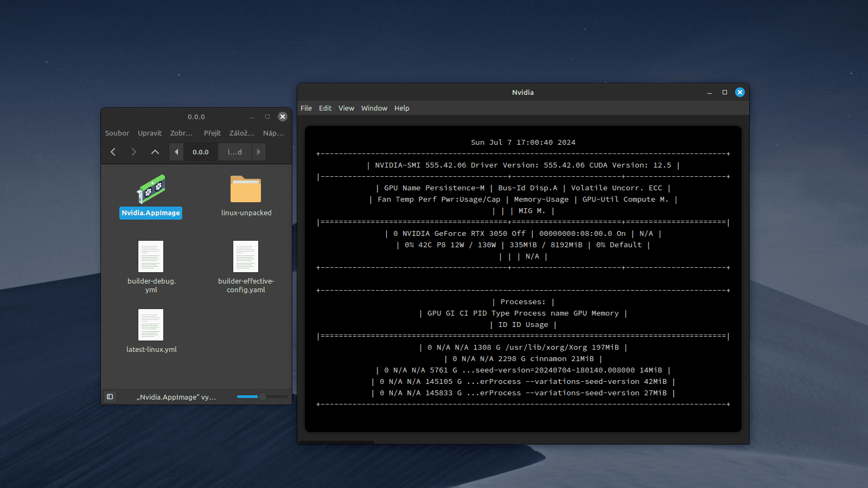
Task: Click the seed-version=20240704 process row
Action: click(x=523, y=370)
